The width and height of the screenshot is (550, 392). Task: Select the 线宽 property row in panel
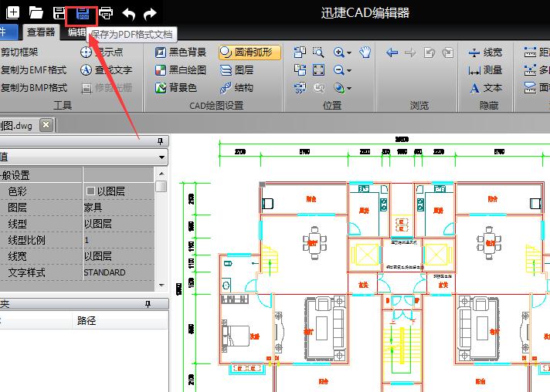(x=76, y=256)
